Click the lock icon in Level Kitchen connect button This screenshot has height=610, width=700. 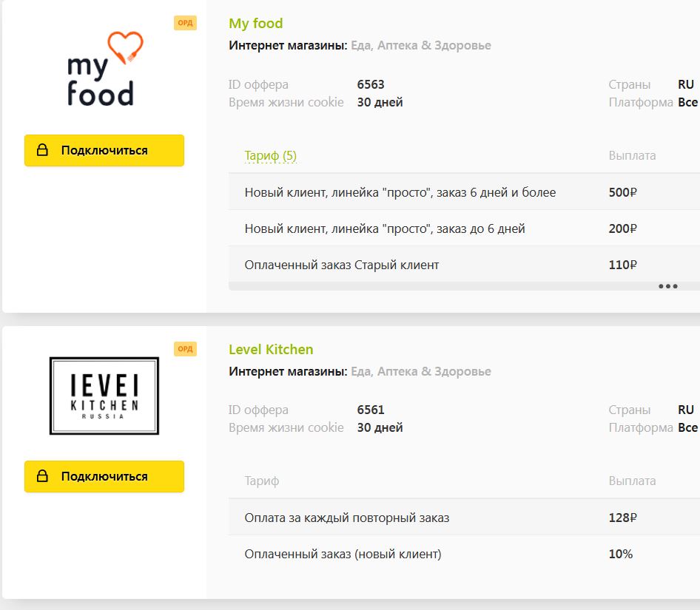42,477
